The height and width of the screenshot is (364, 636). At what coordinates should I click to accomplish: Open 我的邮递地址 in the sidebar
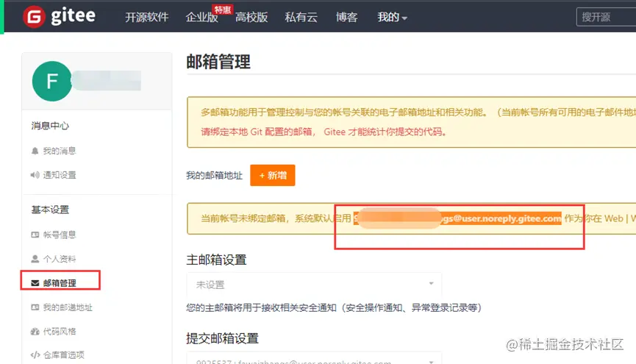point(68,307)
